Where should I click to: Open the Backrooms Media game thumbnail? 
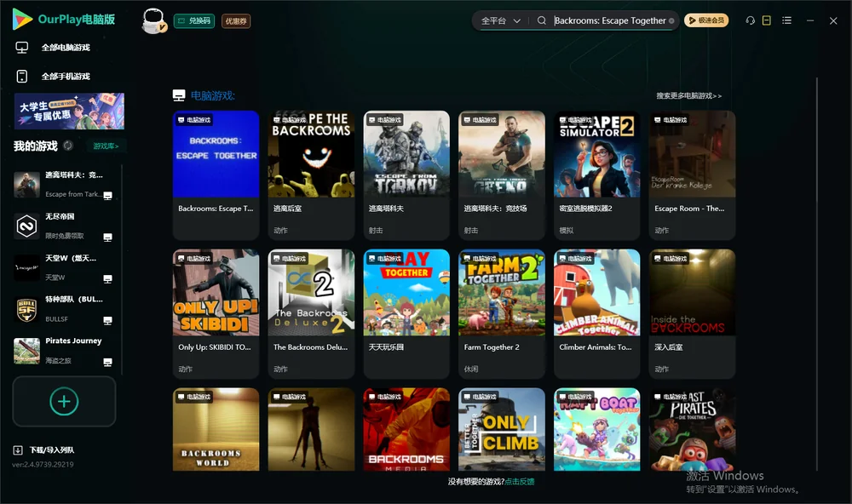click(x=406, y=429)
